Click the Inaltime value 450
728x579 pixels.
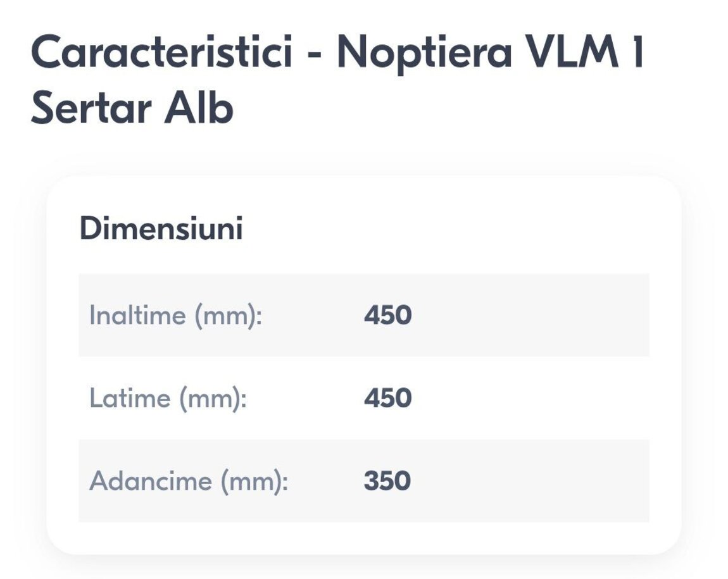point(387,315)
